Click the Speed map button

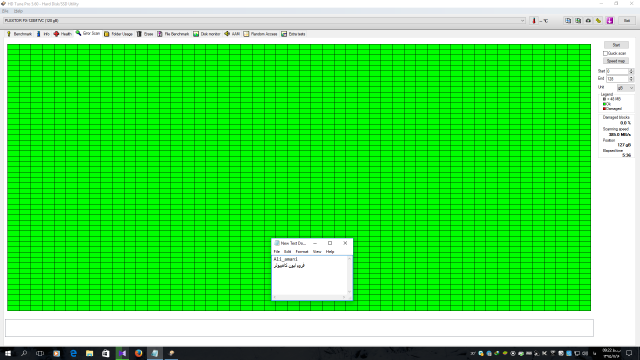point(616,61)
